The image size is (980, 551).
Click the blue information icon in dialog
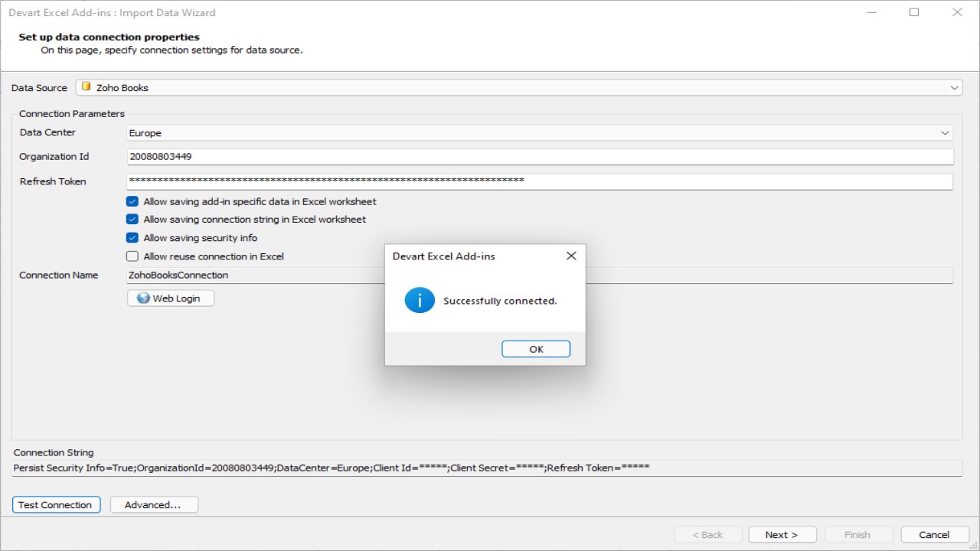(x=420, y=300)
